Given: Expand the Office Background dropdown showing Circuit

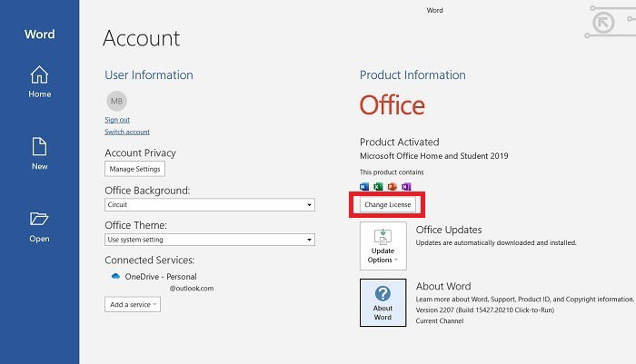Looking at the screenshot, I should (x=210, y=205).
